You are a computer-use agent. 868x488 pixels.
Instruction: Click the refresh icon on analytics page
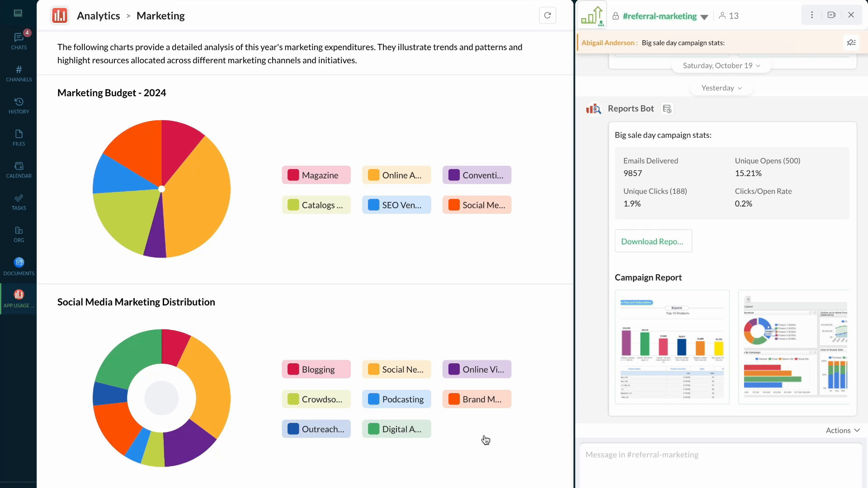coord(547,15)
